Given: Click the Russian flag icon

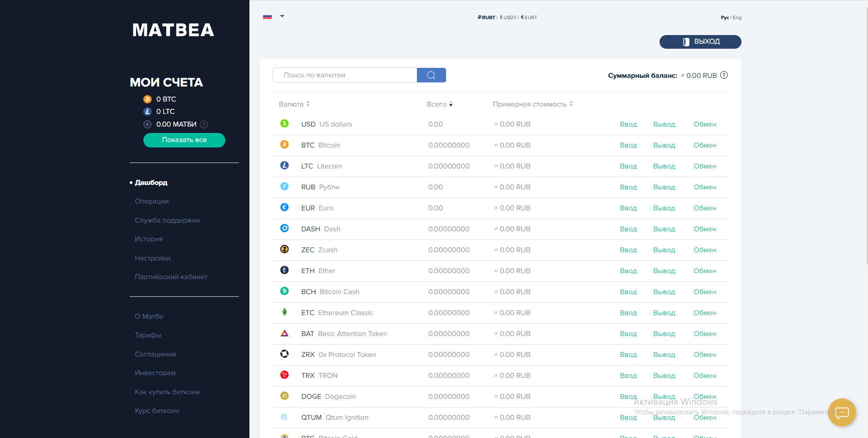Looking at the screenshot, I should pos(268,17).
